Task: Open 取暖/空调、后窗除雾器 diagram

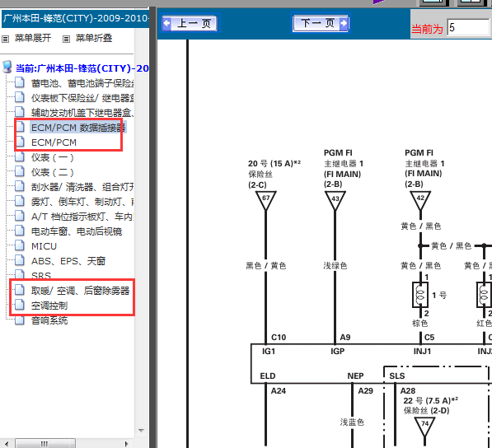Action: [x=80, y=291]
